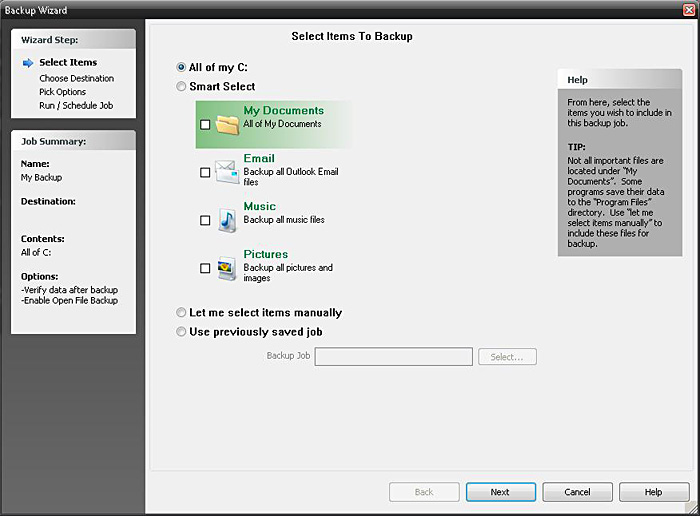This screenshot has width=700, height=516.
Task: Close the Backup Wizard window
Action: point(690,10)
